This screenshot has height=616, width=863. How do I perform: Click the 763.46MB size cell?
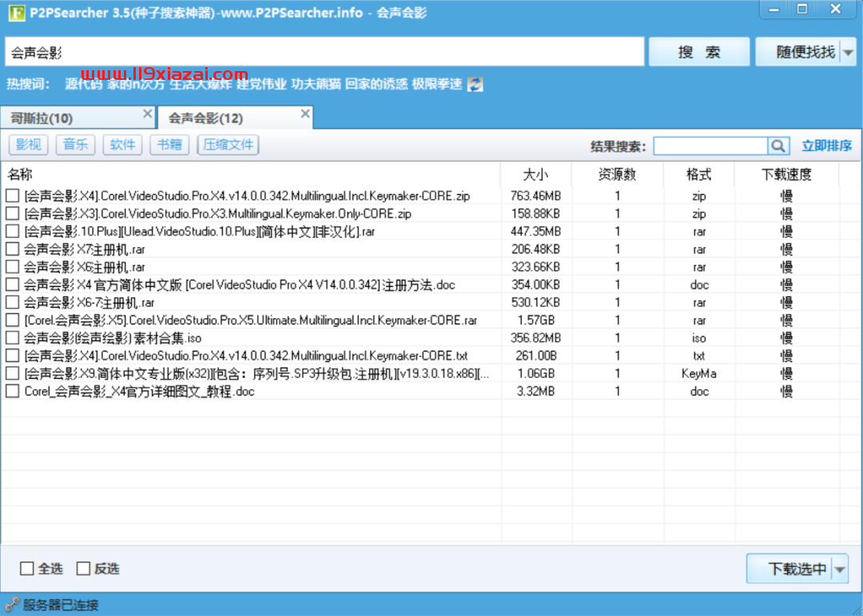pyautogui.click(x=535, y=196)
